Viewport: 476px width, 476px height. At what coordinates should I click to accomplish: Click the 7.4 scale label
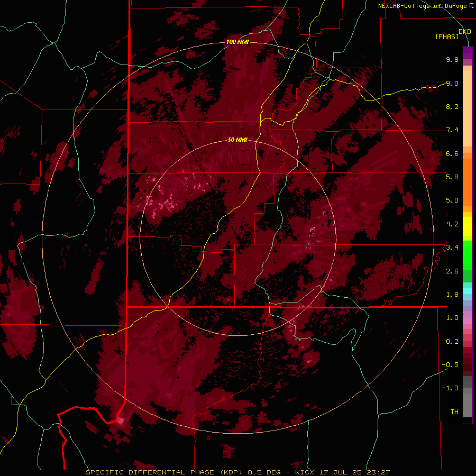(x=452, y=130)
